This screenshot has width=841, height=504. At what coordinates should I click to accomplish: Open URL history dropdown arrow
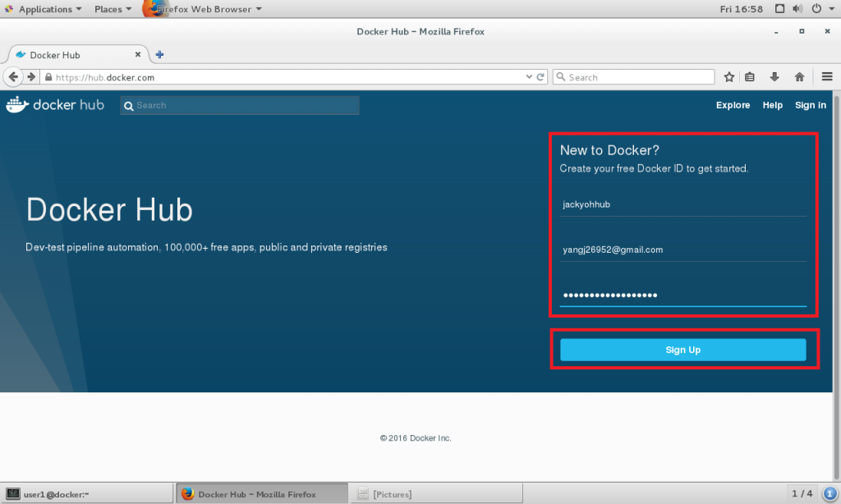pyautogui.click(x=529, y=77)
